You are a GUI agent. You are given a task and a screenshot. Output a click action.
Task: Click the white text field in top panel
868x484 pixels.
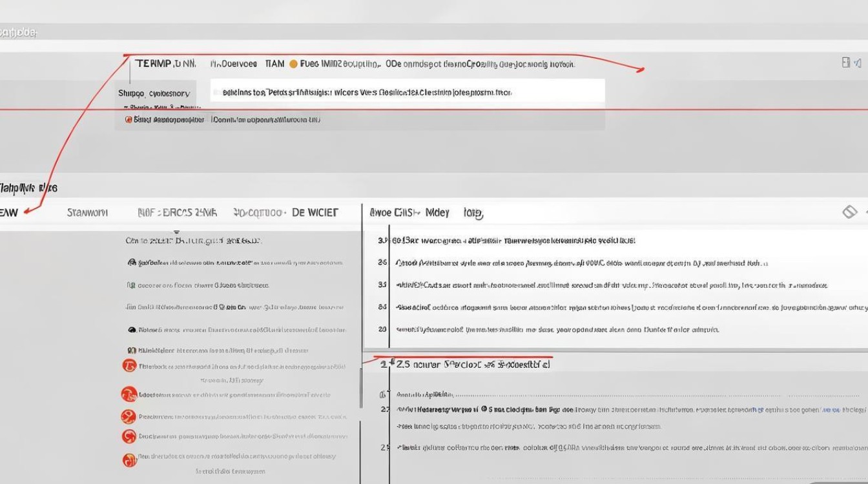click(x=407, y=92)
